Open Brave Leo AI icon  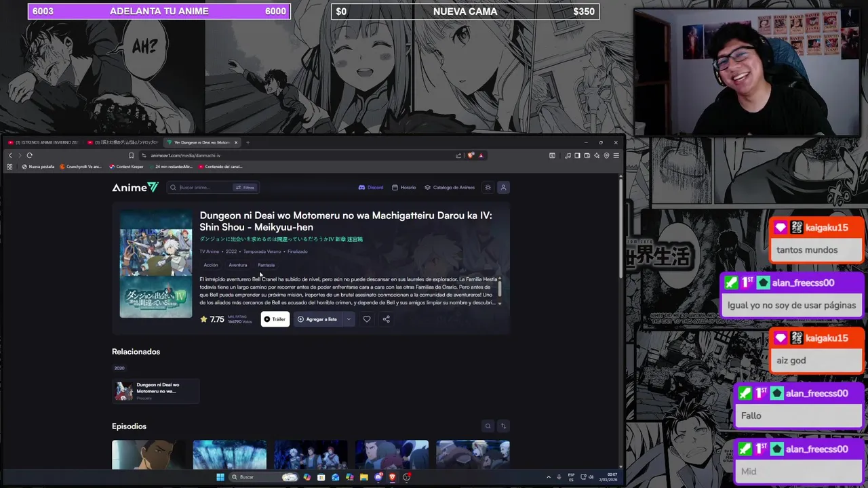click(597, 155)
